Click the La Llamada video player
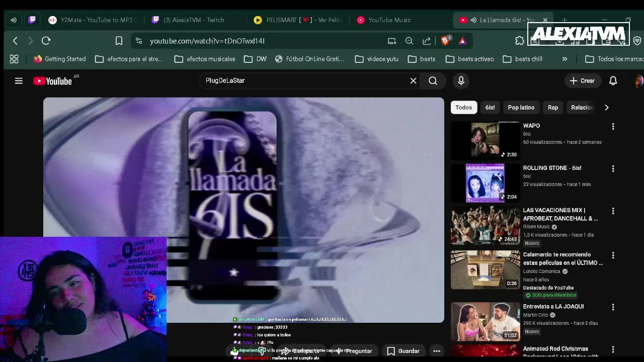This screenshot has height=362, width=644. (244, 210)
